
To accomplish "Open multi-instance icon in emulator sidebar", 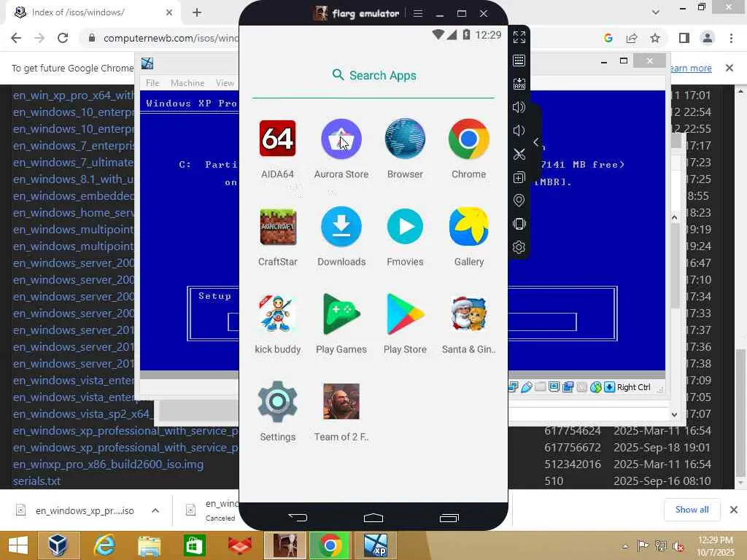I will tap(519, 177).
